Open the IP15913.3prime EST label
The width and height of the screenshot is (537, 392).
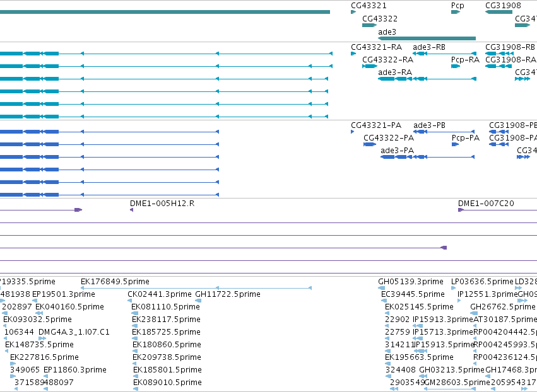point(443,320)
